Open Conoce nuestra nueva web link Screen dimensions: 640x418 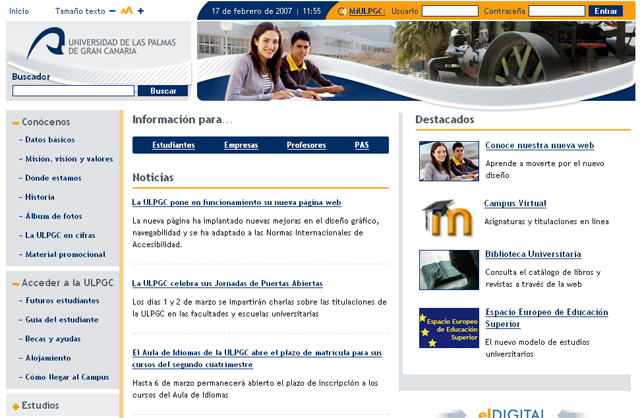(x=540, y=146)
